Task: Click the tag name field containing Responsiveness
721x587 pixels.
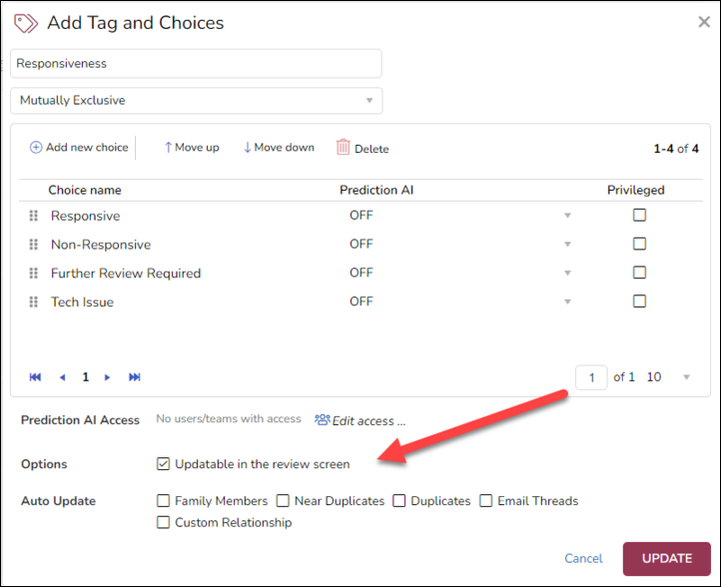Action: point(196,63)
